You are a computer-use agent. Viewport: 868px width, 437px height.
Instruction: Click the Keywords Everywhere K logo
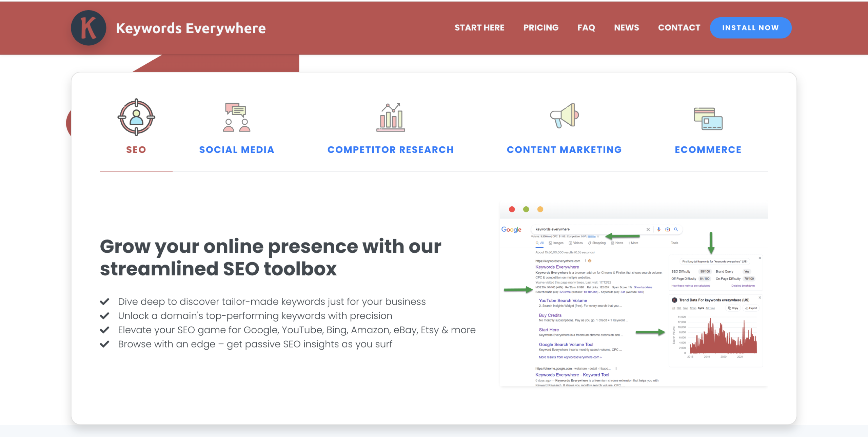coord(88,28)
